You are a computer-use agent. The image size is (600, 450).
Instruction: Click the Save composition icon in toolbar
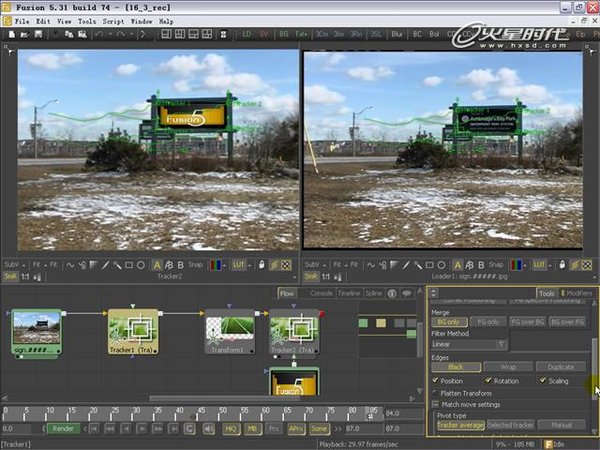coord(38,34)
